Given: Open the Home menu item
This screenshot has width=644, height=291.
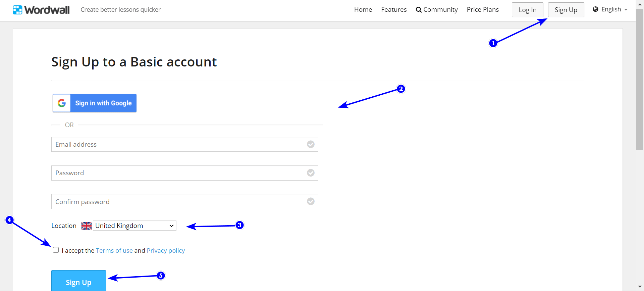Looking at the screenshot, I should (x=363, y=10).
